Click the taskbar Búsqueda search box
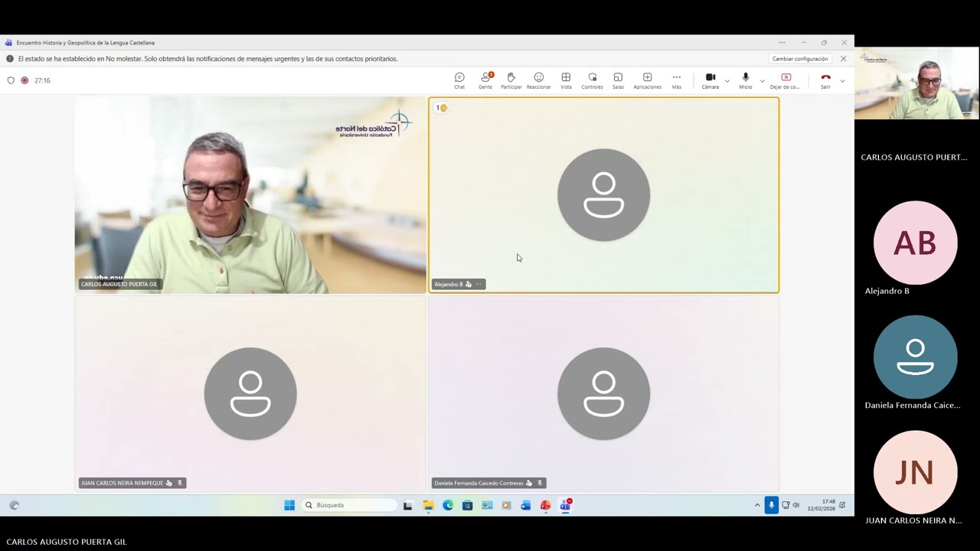 350,505
